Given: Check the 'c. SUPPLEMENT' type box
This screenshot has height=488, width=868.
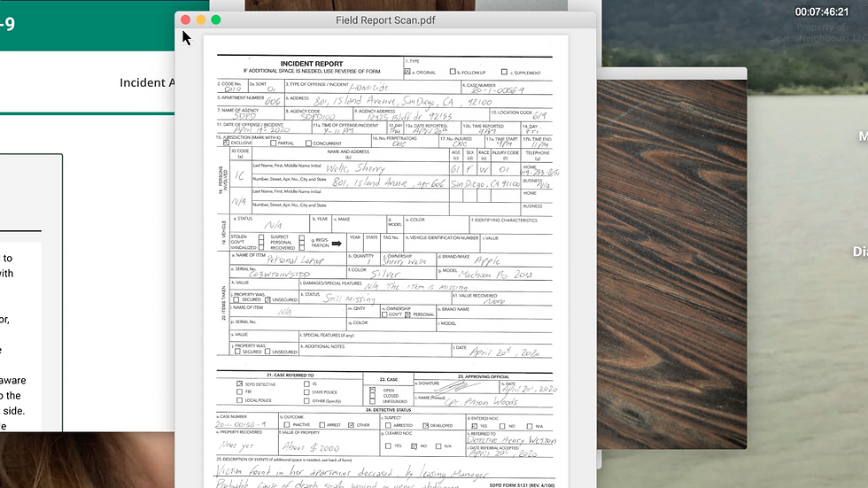Looking at the screenshot, I should [504, 72].
